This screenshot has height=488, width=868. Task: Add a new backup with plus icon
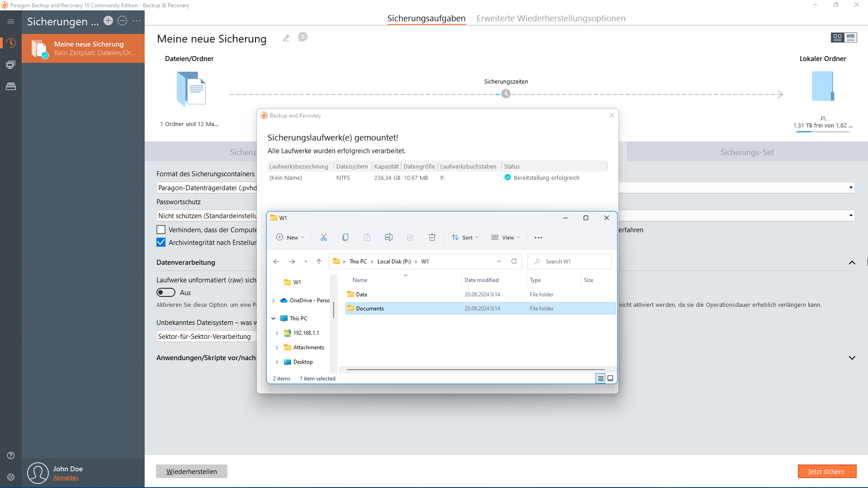(108, 21)
